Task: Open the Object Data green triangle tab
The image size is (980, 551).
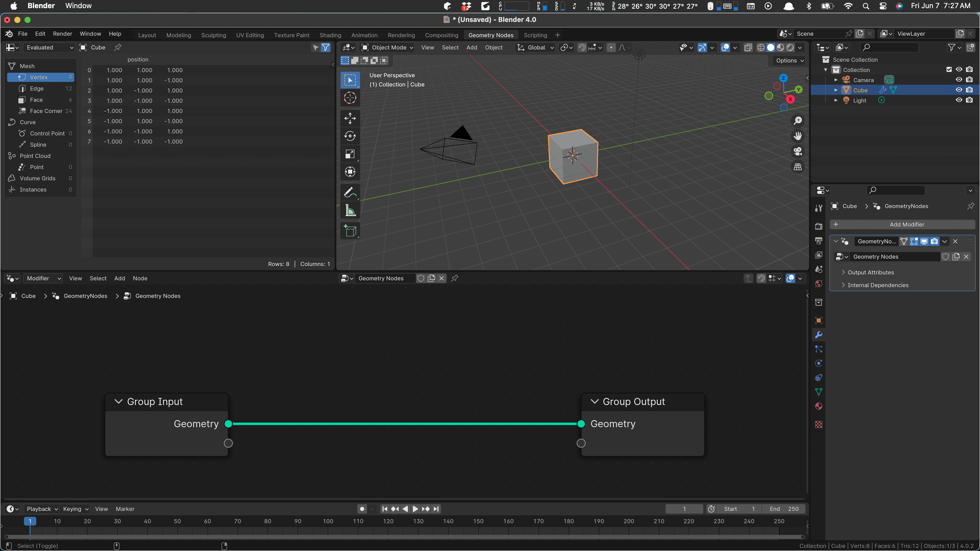Action: click(819, 392)
